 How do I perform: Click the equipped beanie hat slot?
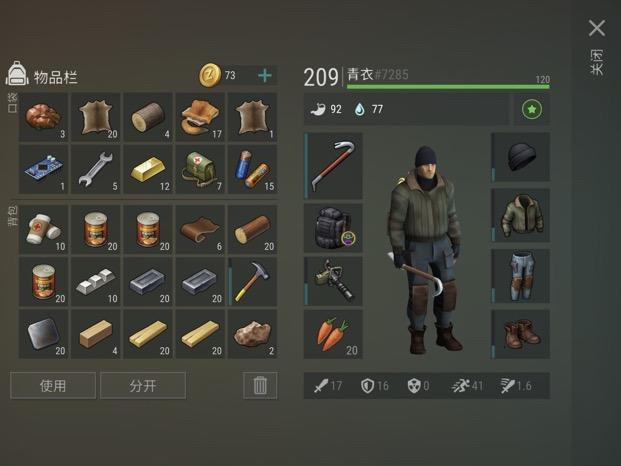520,157
